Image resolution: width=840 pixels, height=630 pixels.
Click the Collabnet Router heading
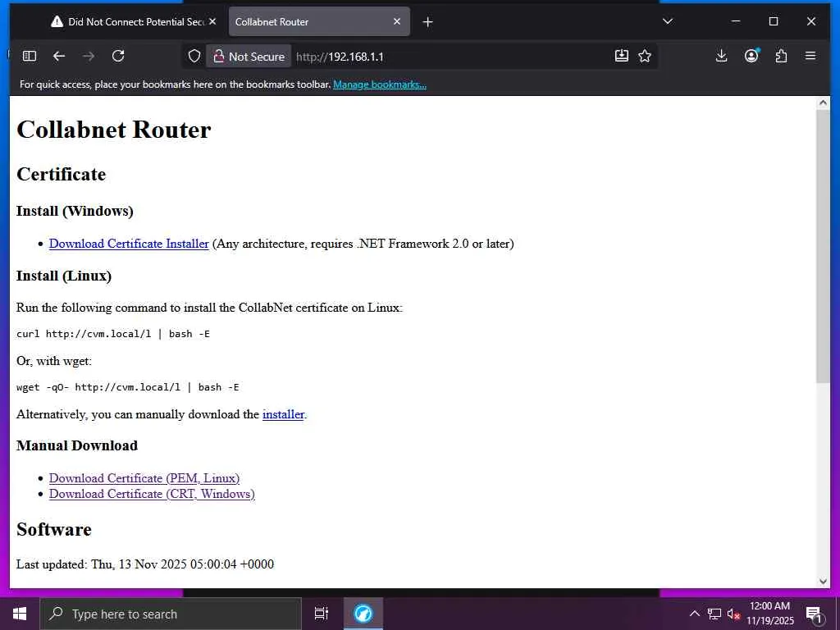(x=114, y=130)
